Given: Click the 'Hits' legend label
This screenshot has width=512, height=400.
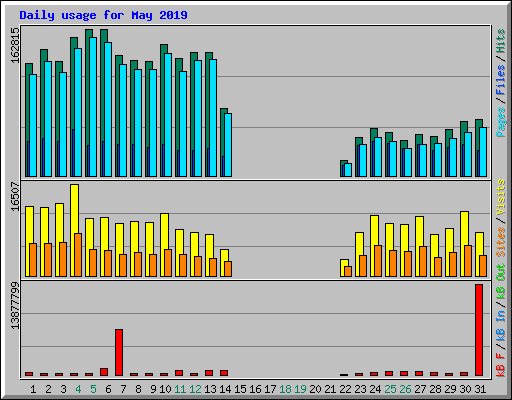Looking at the screenshot, I should 501,41.
